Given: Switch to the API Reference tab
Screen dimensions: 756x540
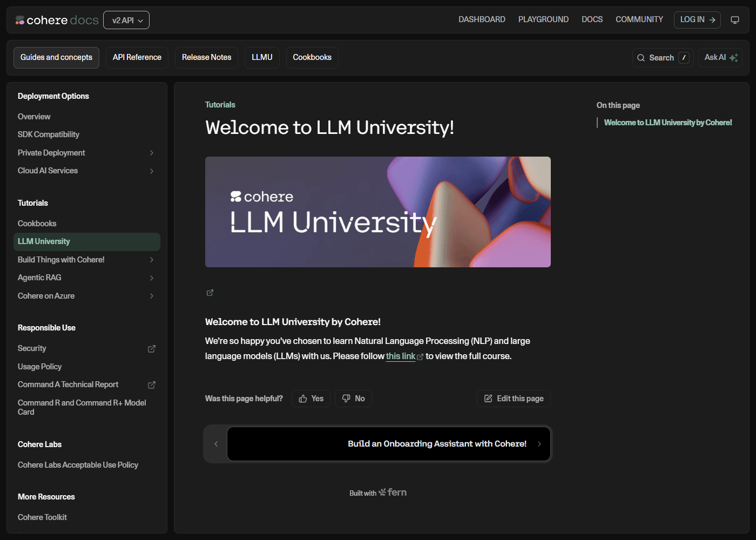Looking at the screenshot, I should pos(137,57).
